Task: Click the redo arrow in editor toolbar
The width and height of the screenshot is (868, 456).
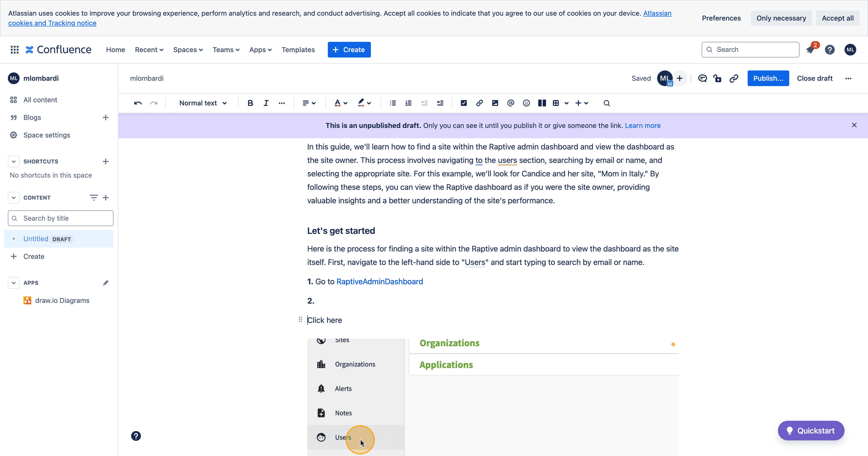Action: point(154,103)
